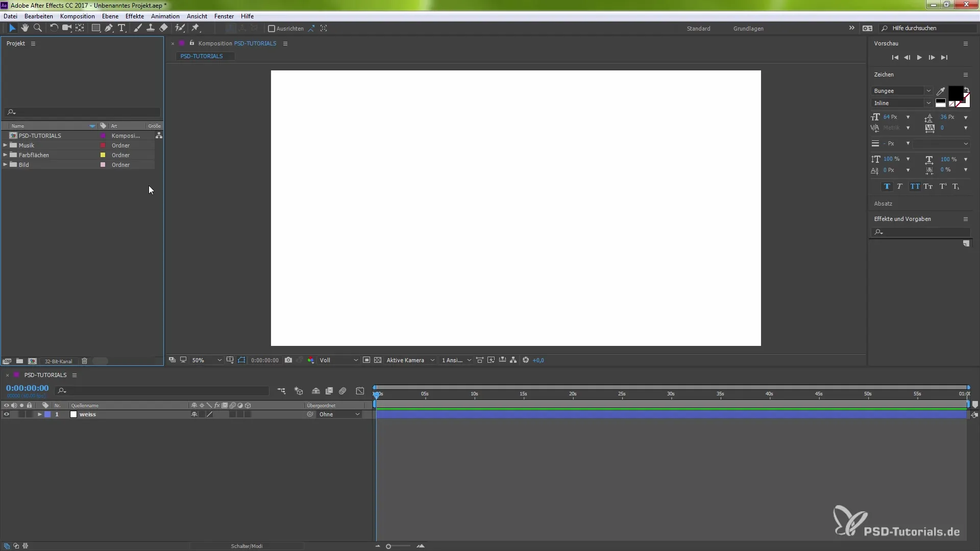Image resolution: width=980 pixels, height=551 pixels.
Task: Open the composition mini-flowchart icon in timeline
Action: 281,391
